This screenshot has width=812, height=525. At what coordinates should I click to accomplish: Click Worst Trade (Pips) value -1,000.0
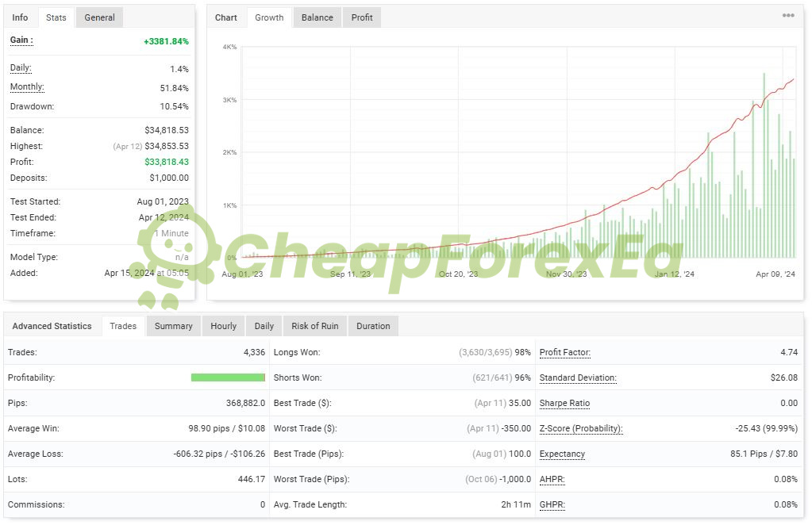[515, 479]
